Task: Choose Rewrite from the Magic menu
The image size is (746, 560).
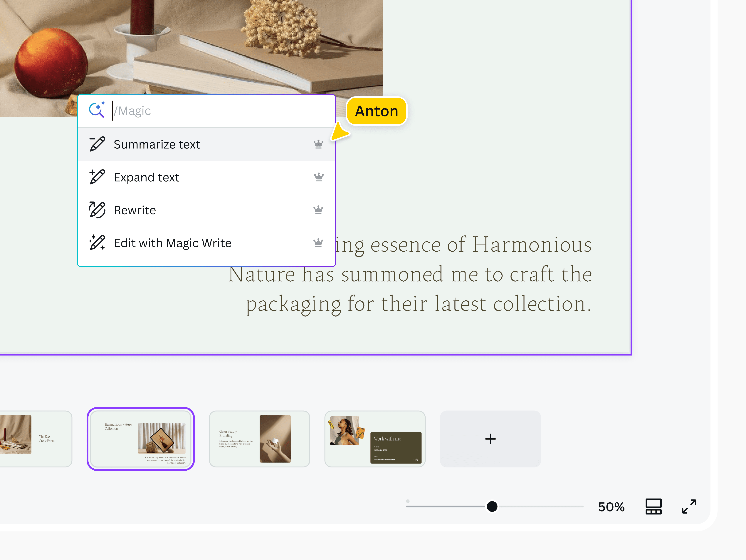Action: pyautogui.click(x=135, y=210)
